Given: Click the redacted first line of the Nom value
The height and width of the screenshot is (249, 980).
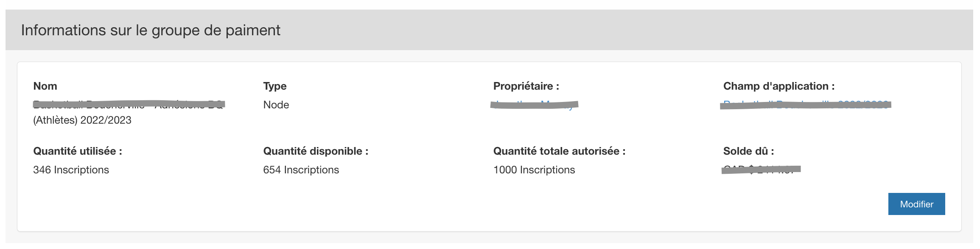Looking at the screenshot, I should [129, 105].
